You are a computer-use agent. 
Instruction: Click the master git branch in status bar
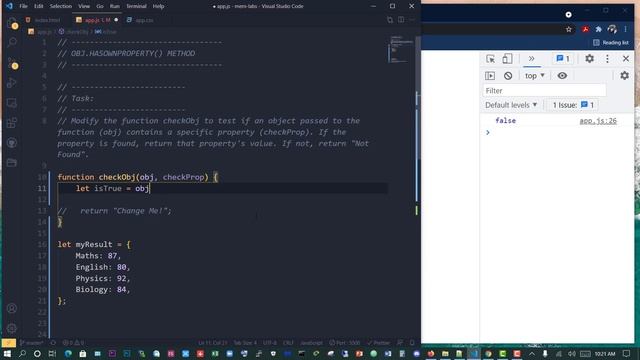31,343
